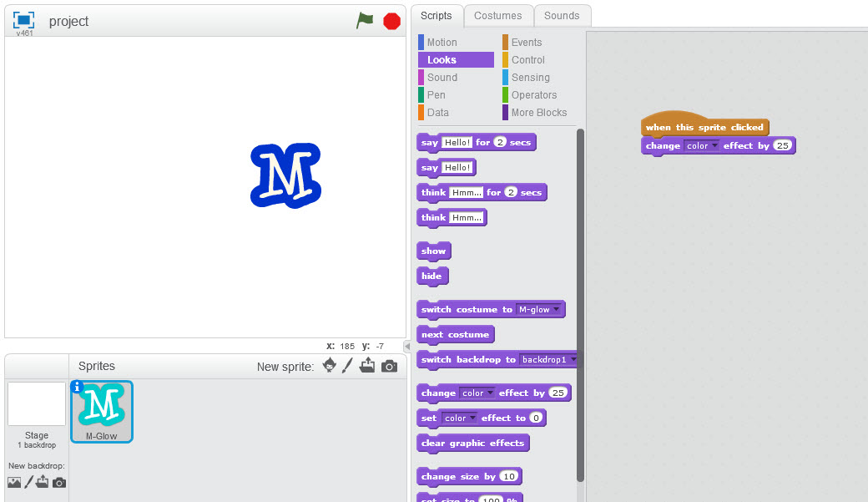Collapse stage with small arrow toggle

pyautogui.click(x=407, y=347)
